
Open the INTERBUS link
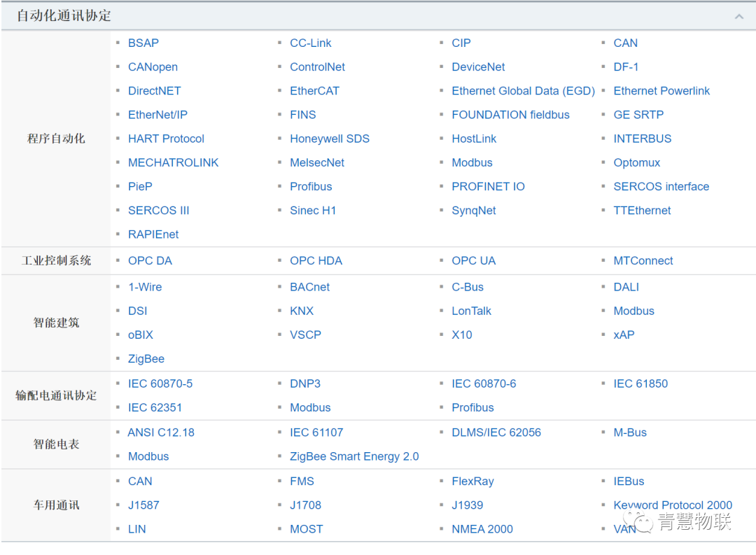click(x=642, y=139)
